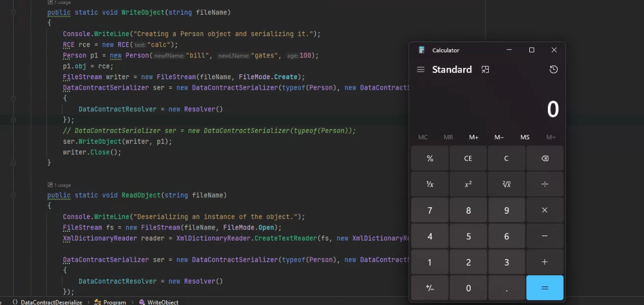Click digit 5 on Calculator

(x=468, y=236)
